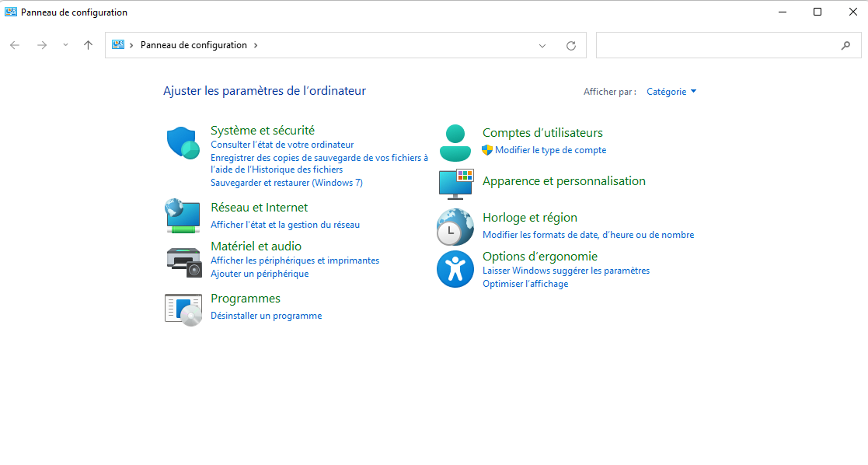This screenshot has height=465, width=868.
Task: Open Horloge et région category
Action: click(x=530, y=217)
